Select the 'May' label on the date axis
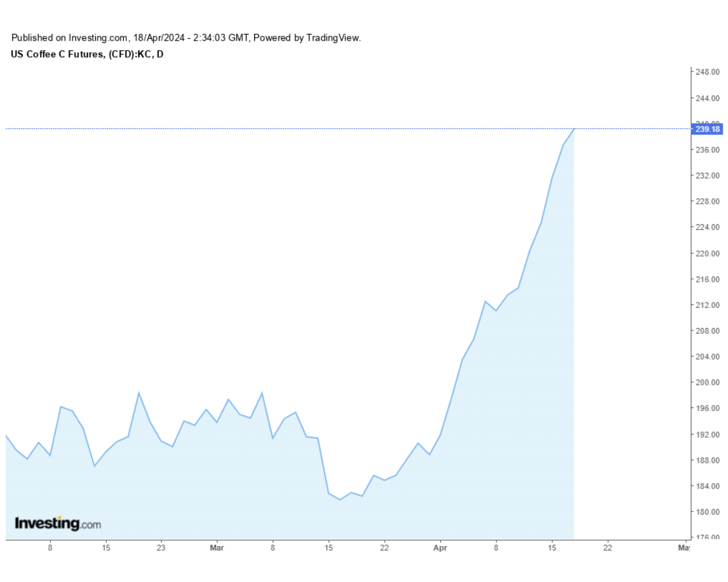This screenshot has width=728, height=582. (x=684, y=547)
